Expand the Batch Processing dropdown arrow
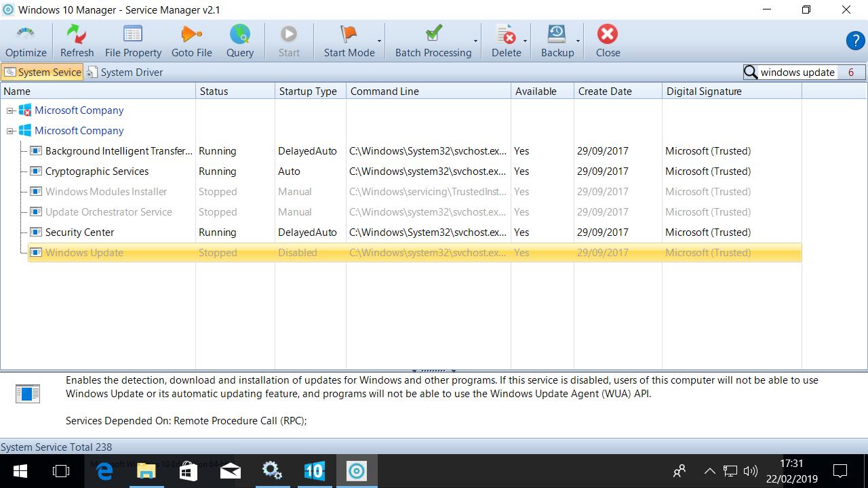The width and height of the screenshot is (868, 488). pyautogui.click(x=476, y=41)
